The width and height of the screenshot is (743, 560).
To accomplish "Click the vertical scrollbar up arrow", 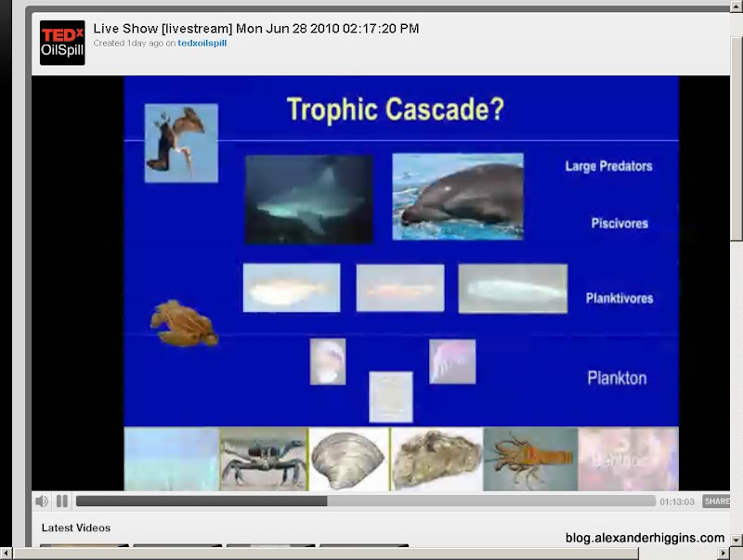I will (x=736, y=7).
